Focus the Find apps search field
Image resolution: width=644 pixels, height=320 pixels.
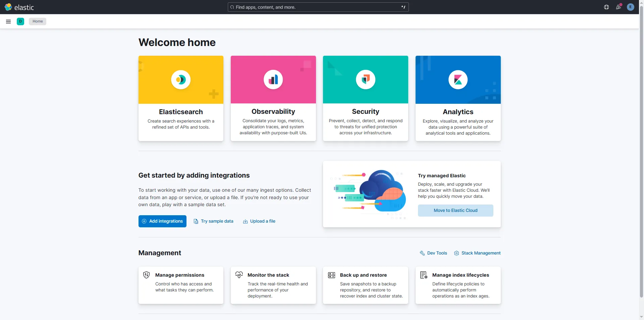coord(315,7)
